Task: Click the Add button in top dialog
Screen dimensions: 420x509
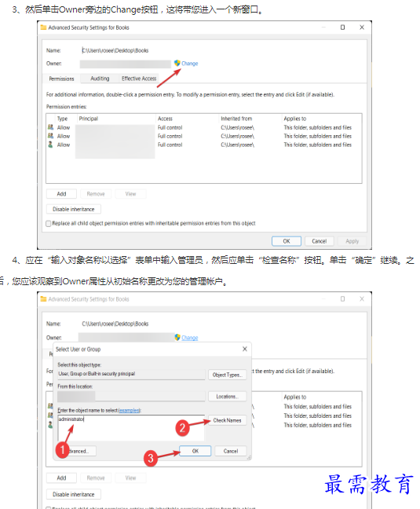Action: (x=61, y=194)
